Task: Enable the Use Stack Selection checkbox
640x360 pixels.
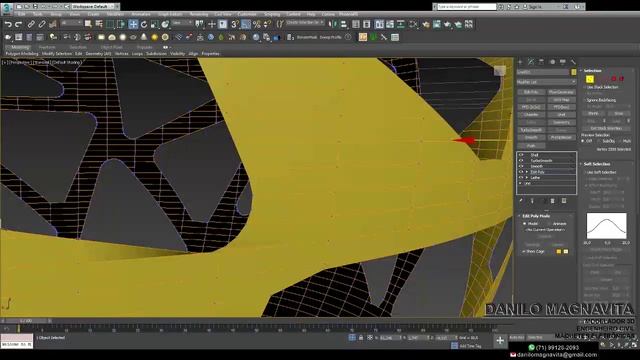Action: point(585,87)
